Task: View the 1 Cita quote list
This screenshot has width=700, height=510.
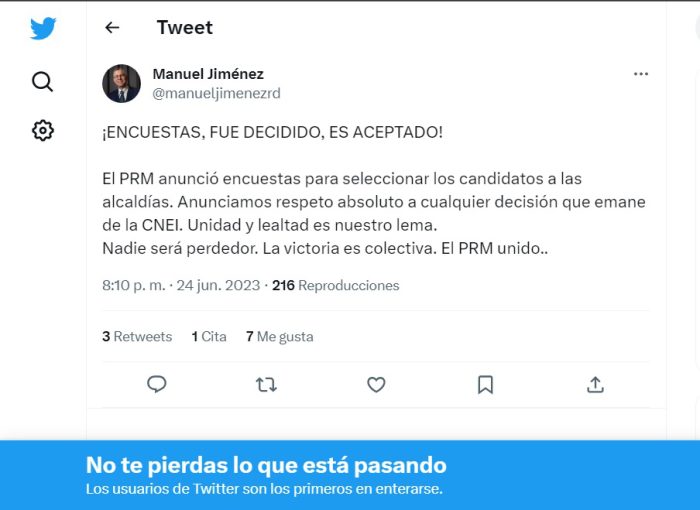Action: pyautogui.click(x=209, y=336)
